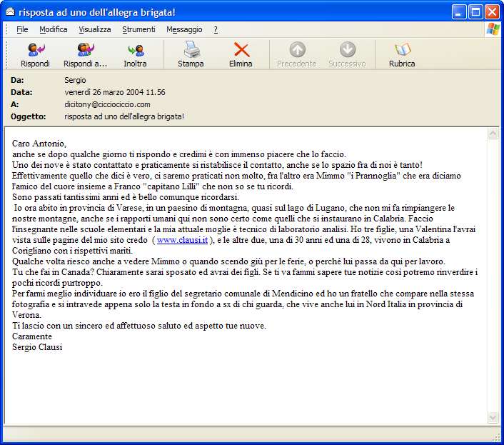This screenshot has height=445, width=504.
Task: Open the Visualizza menu
Action: [95, 29]
